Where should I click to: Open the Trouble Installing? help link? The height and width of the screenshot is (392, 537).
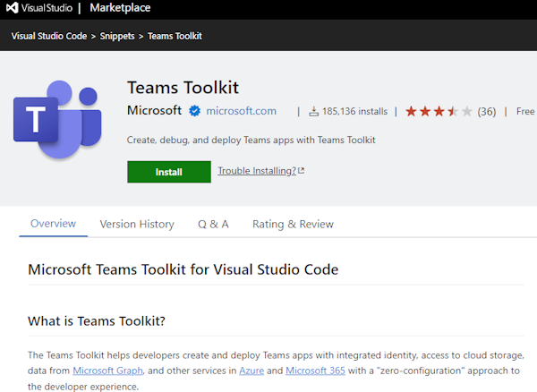click(257, 171)
